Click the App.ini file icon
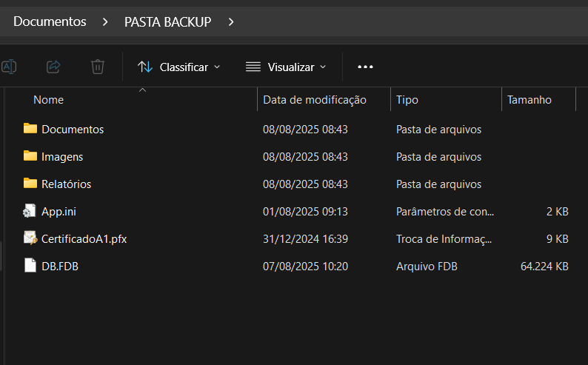Screen dimensions: 588x365 point(30,211)
